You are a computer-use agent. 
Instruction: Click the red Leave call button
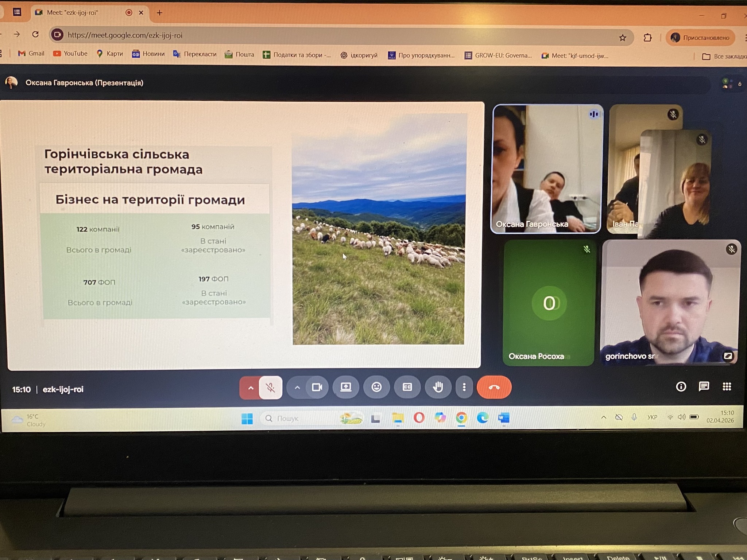pos(494,387)
